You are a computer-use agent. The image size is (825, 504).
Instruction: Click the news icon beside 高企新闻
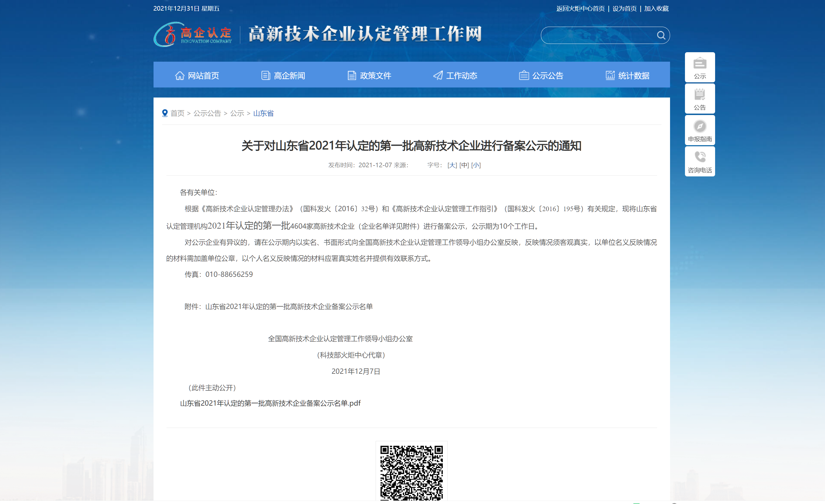(265, 76)
